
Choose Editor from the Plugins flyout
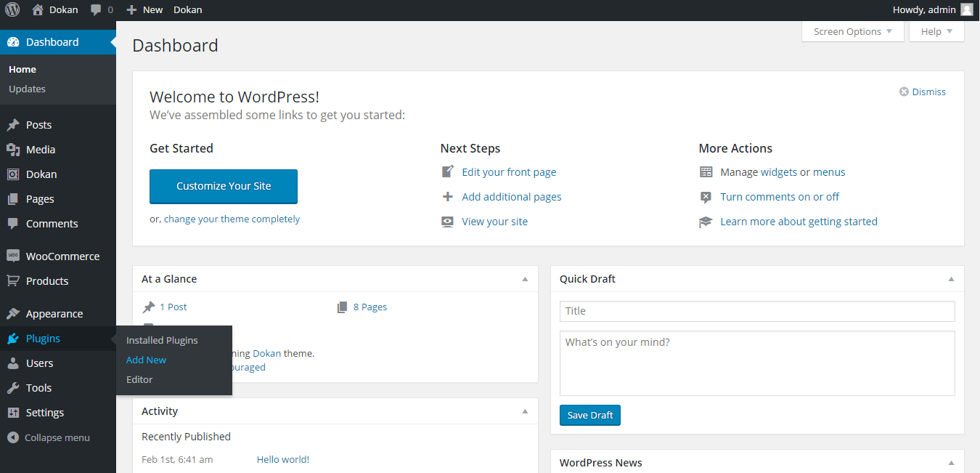pos(139,379)
